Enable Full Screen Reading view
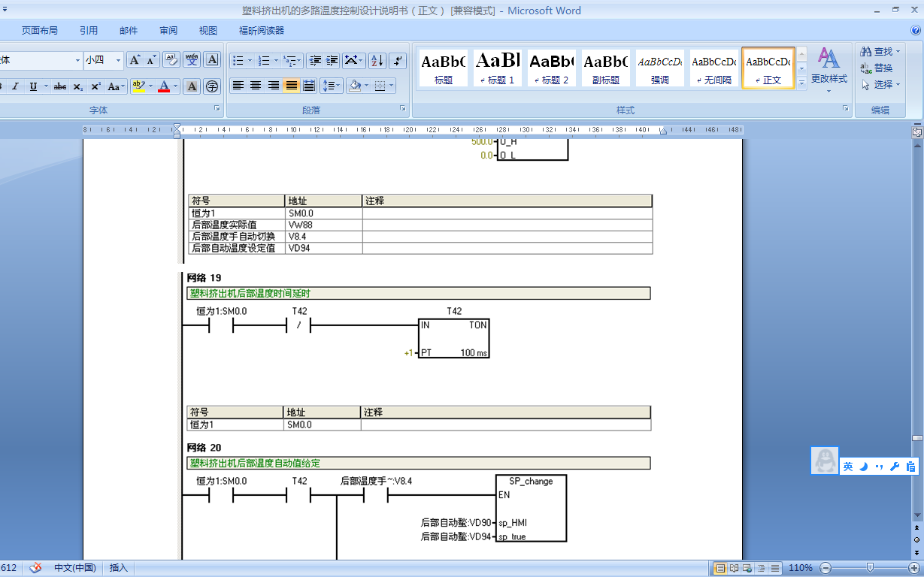Screen dimensions: 924x577 (734, 567)
